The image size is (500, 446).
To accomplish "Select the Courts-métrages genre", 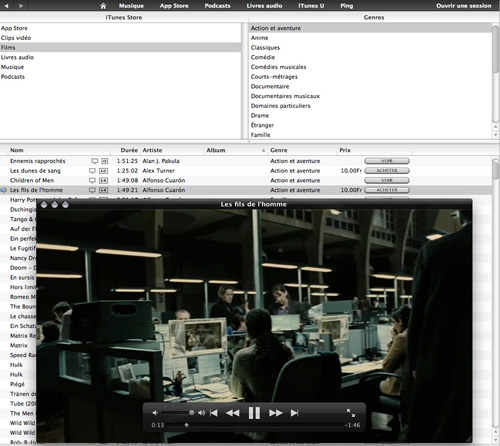I will click(x=370, y=77).
